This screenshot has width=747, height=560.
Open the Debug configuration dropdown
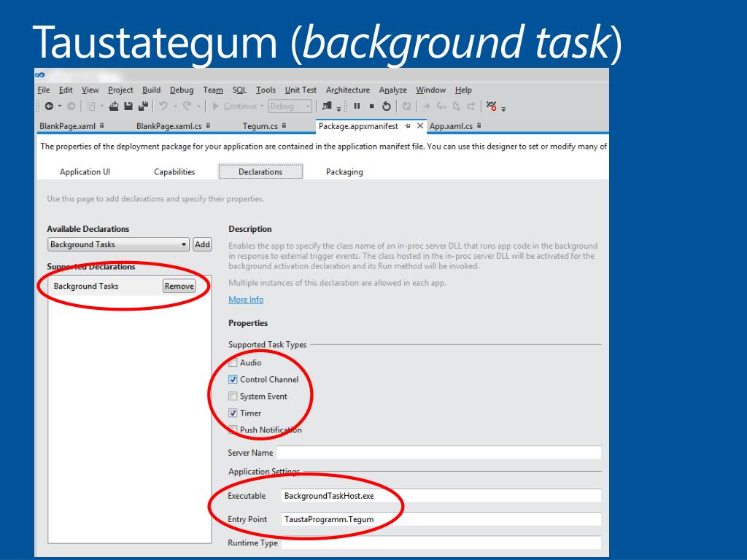coord(290,106)
